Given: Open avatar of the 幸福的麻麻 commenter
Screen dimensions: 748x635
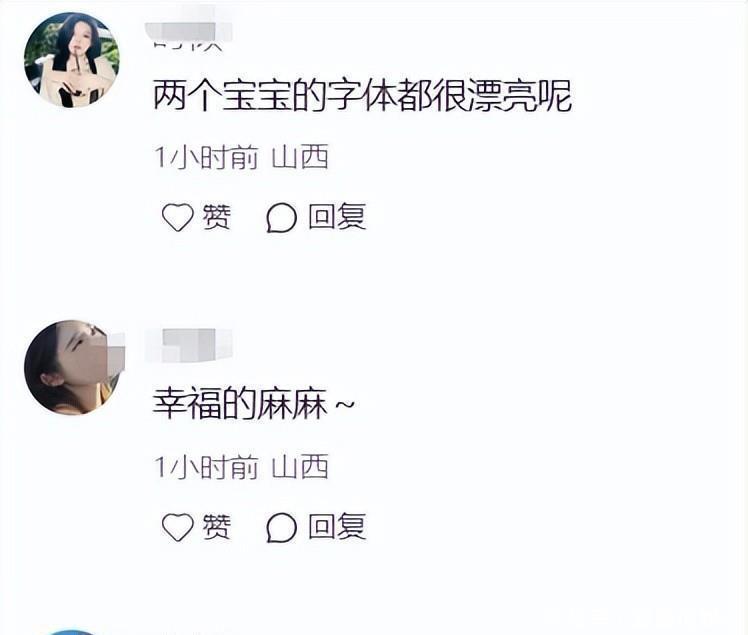Looking at the screenshot, I should tap(72, 367).
